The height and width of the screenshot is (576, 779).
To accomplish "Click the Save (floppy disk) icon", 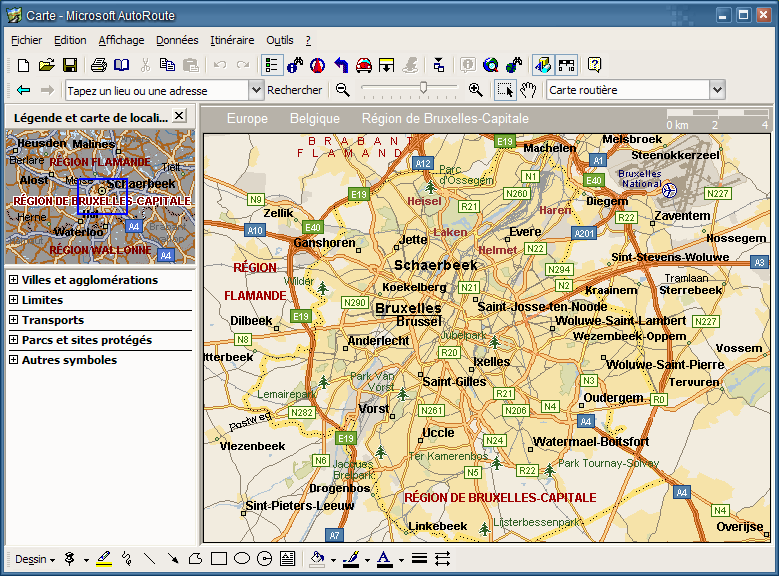I will coord(70,65).
